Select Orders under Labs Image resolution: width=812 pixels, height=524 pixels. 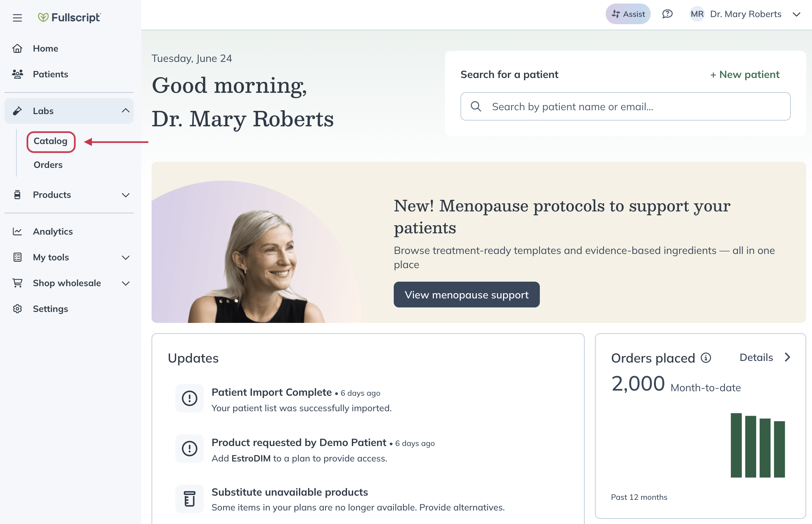click(48, 165)
